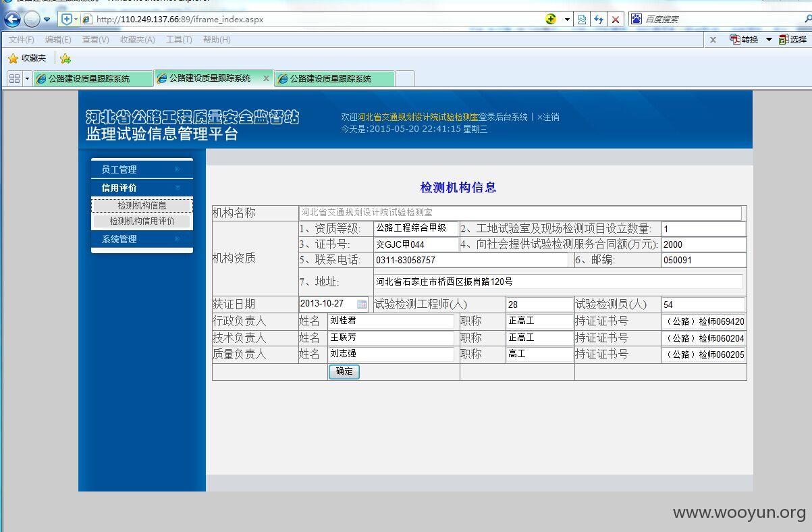Click the 确定 confirm button
This screenshot has height=532, width=812.
point(344,371)
